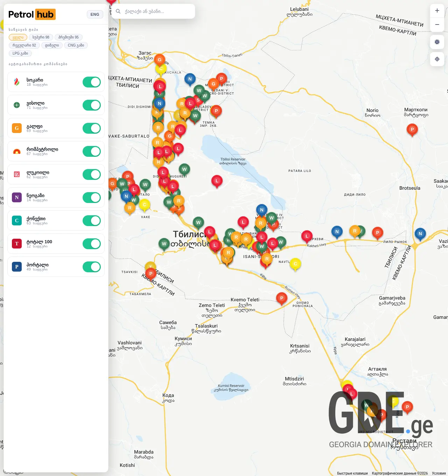Toggle the ტოტალ 100 company switch
448x476 pixels.
92,244
